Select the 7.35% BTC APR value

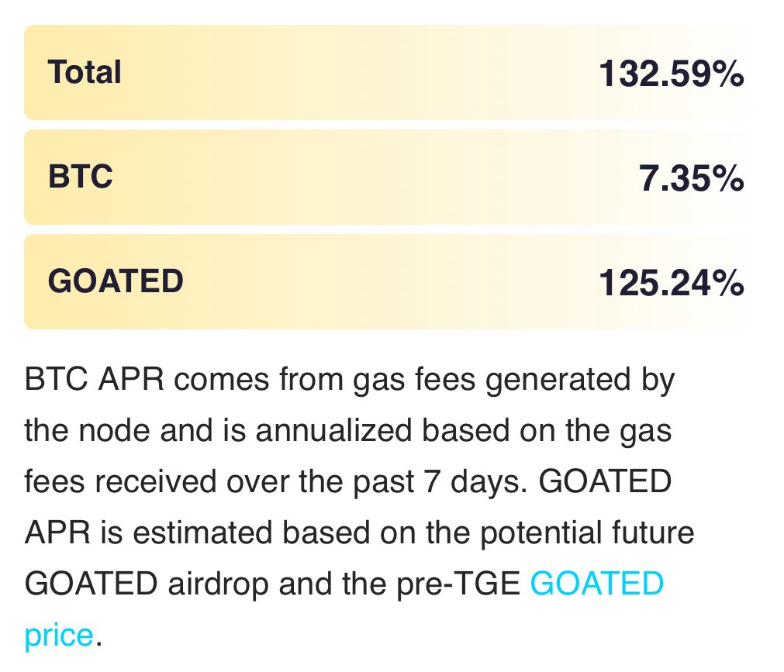tap(691, 178)
